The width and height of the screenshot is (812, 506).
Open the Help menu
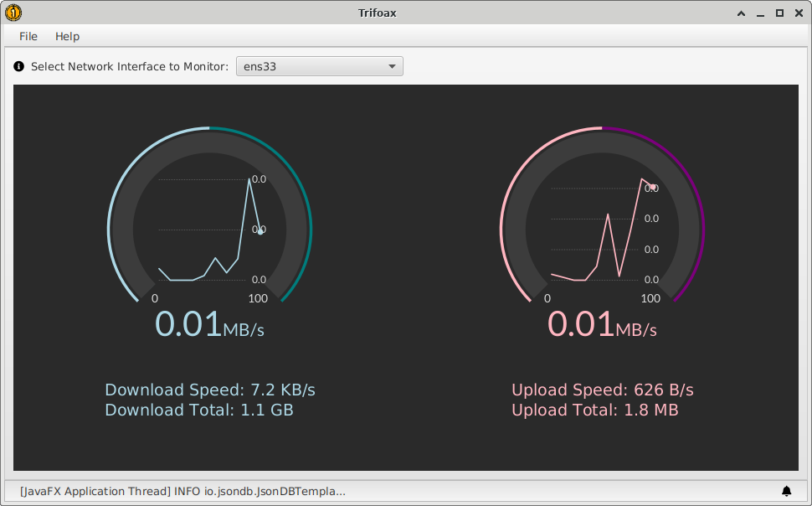[x=67, y=36]
